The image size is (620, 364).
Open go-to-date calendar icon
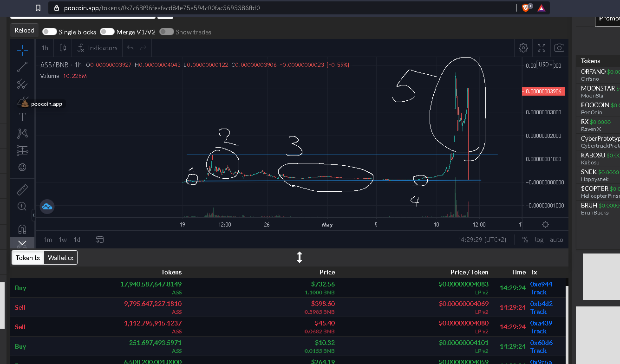100,240
